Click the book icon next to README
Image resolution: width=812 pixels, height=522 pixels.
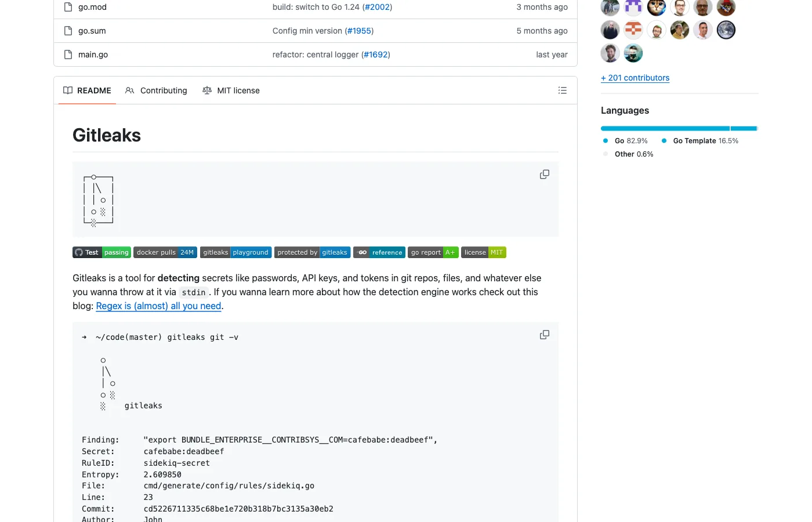click(x=67, y=90)
